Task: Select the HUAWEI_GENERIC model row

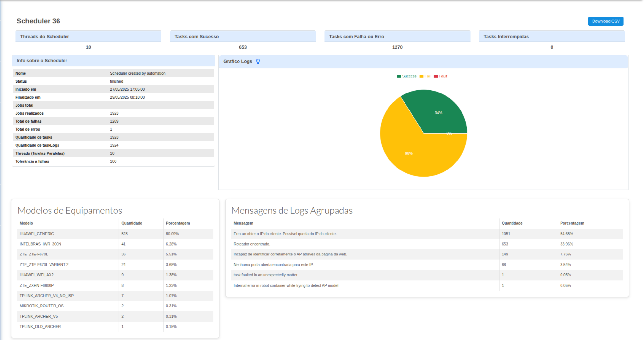Action: 37,234
